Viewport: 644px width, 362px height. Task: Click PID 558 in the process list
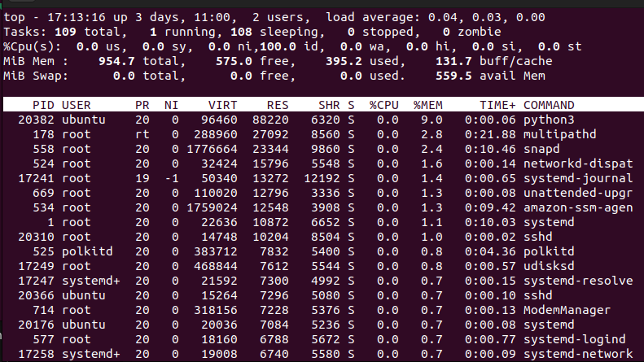click(x=43, y=149)
